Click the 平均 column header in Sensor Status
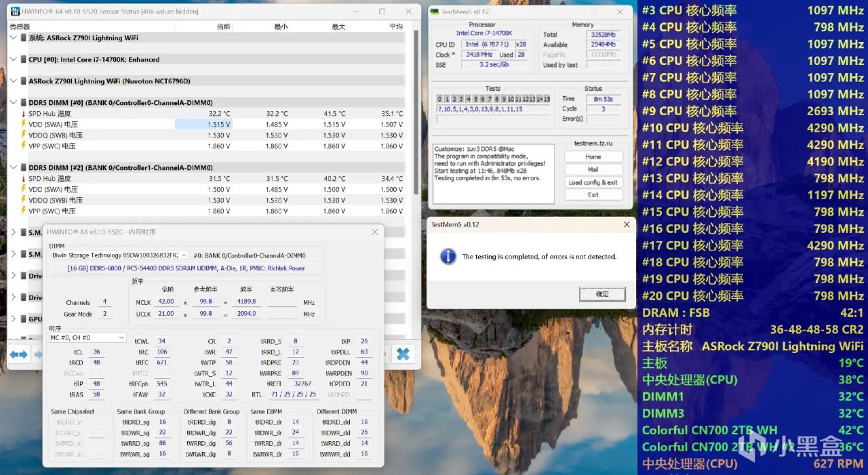Screen dimensions: 868x475 click(396, 26)
